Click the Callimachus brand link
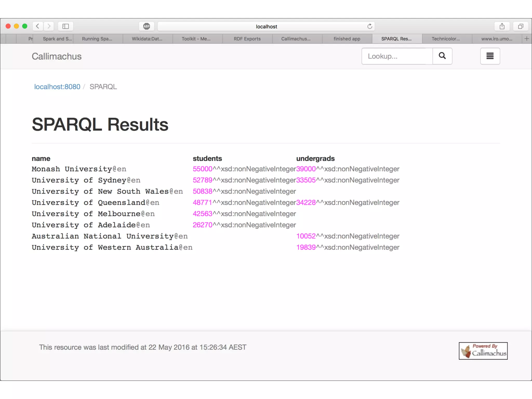Screen dimensions: 532x399 point(57,56)
